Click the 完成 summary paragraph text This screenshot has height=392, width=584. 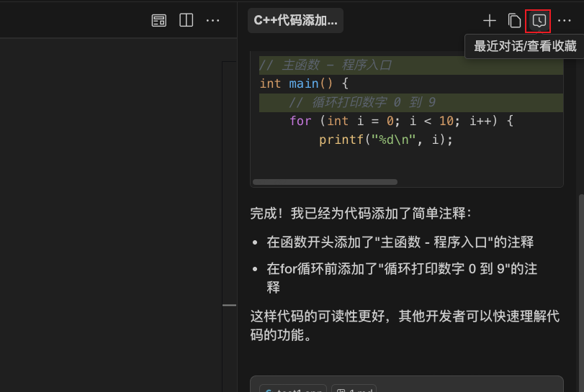(x=360, y=213)
